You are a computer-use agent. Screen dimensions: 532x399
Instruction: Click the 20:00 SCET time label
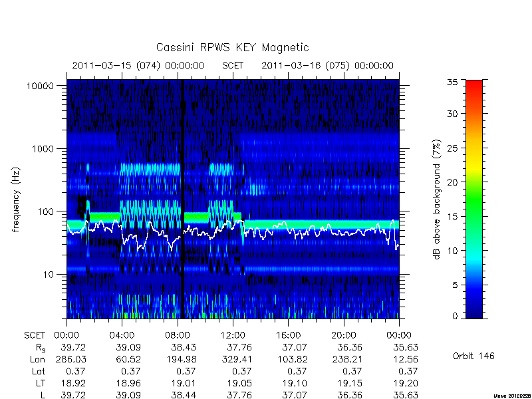[x=343, y=336]
